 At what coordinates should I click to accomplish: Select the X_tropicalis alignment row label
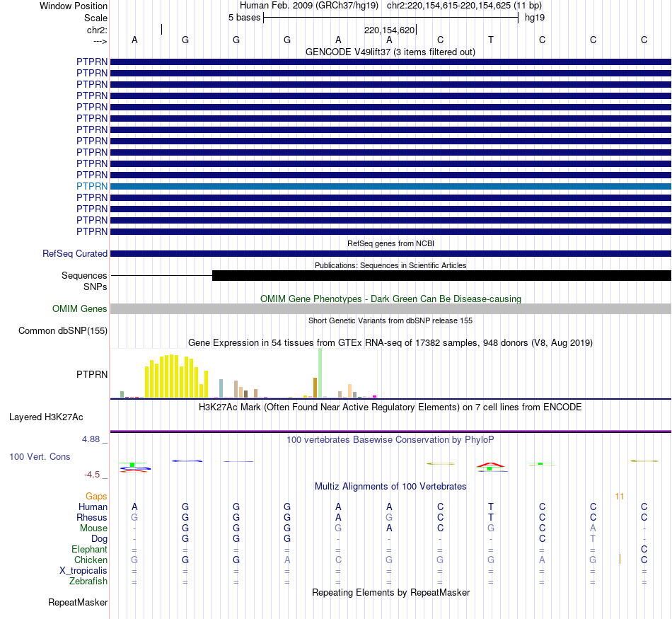[83, 571]
